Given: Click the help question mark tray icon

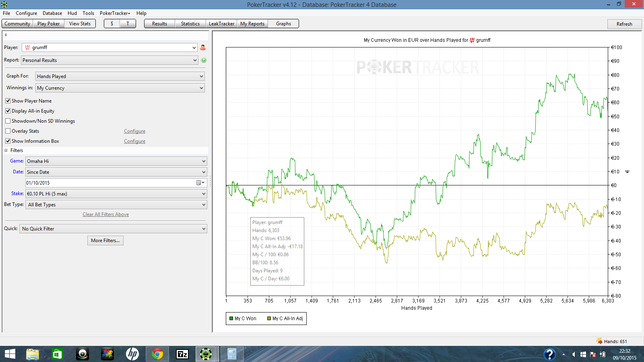Looking at the screenshot, I should (x=549, y=354).
